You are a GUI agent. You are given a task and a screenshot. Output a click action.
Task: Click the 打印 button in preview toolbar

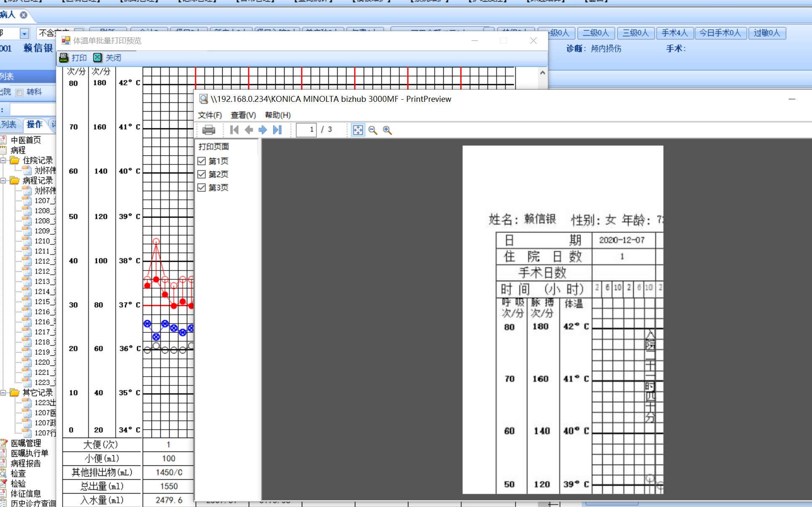point(73,58)
